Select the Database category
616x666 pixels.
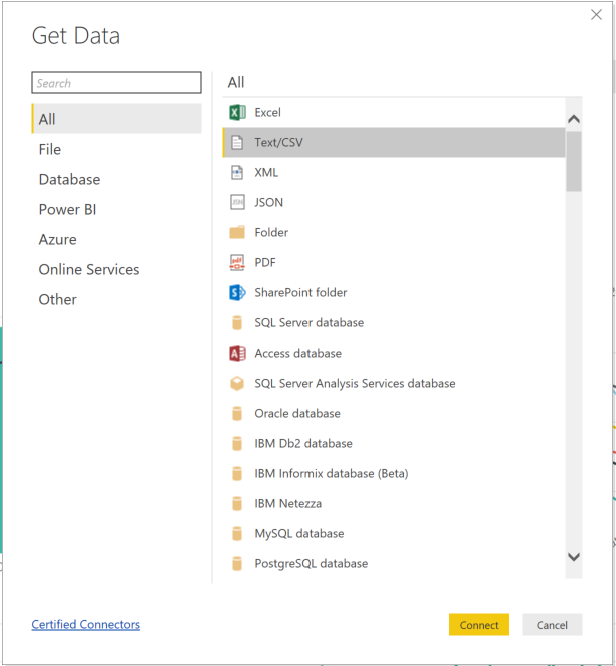116,179
